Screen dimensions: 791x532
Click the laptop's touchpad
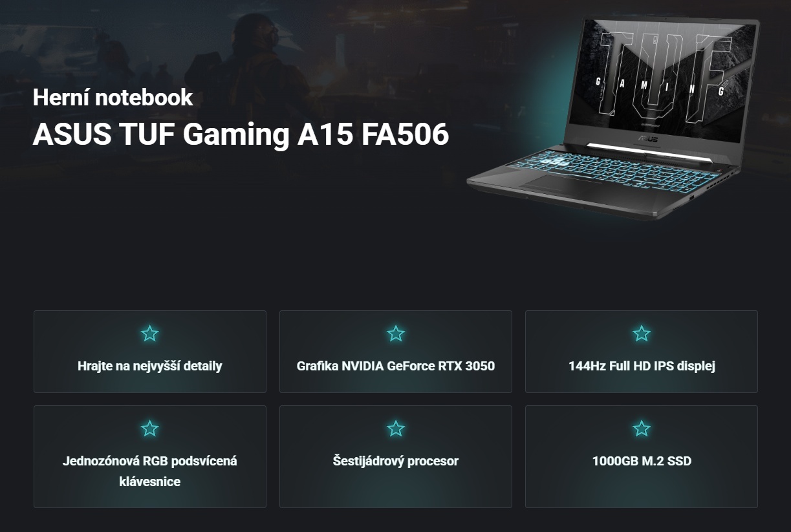pos(561,186)
